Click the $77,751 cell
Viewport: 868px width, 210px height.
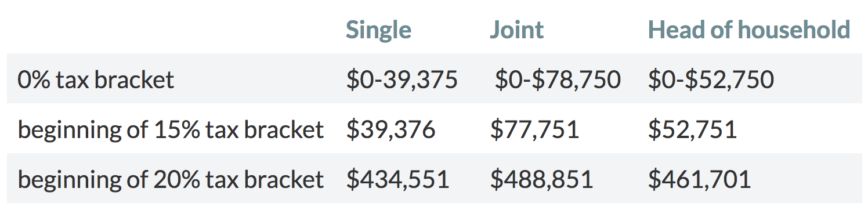pos(534,129)
